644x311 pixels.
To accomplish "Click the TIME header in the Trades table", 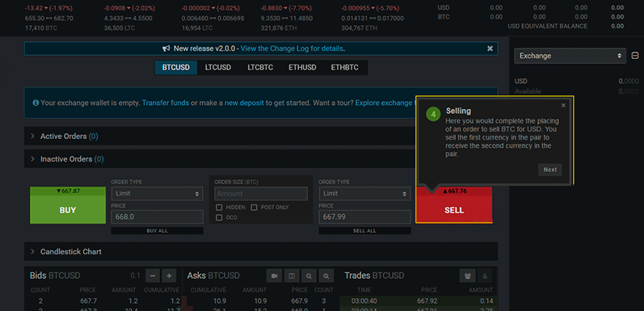I will click(x=364, y=290).
